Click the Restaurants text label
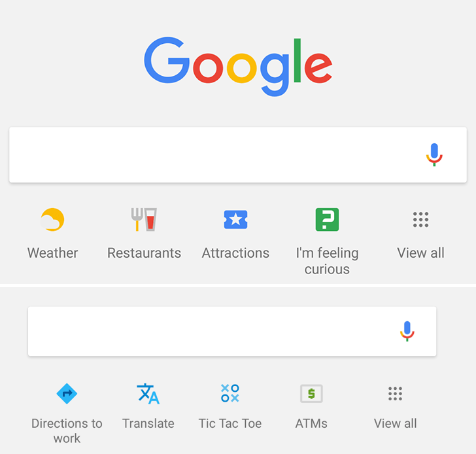The width and height of the screenshot is (476, 454). click(x=144, y=253)
